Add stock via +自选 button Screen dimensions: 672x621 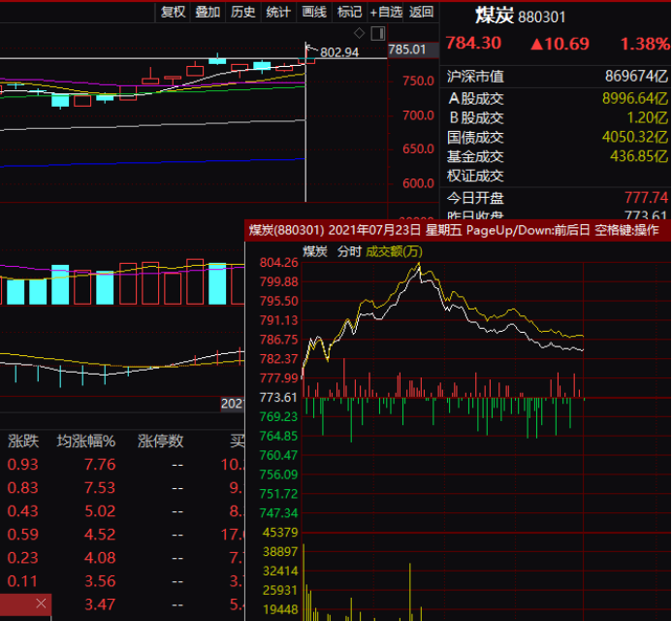[386, 12]
